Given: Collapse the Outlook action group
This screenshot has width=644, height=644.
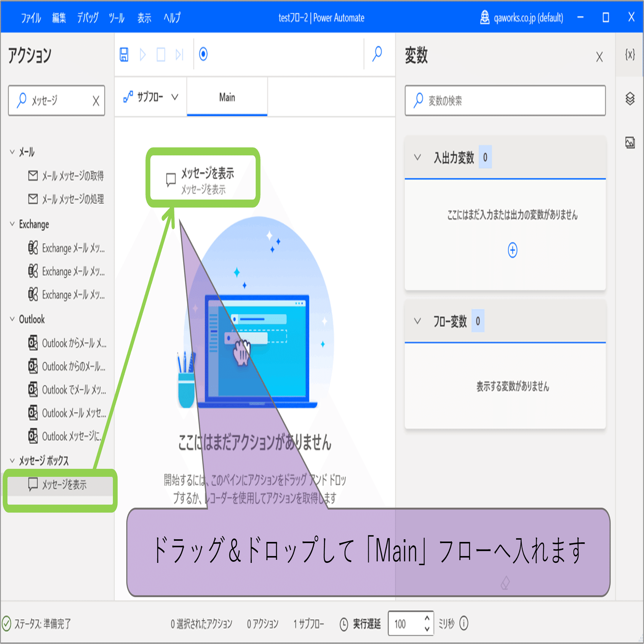Looking at the screenshot, I should coord(12,319).
